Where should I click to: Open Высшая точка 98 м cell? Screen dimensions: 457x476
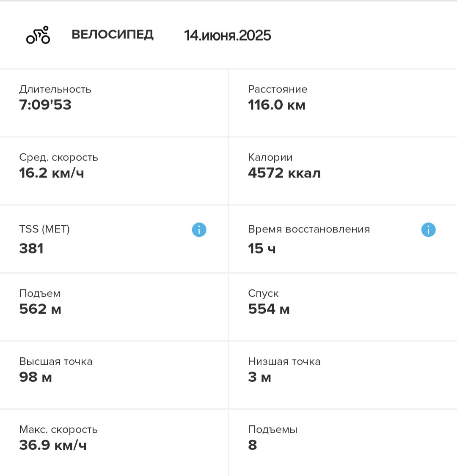(114, 375)
